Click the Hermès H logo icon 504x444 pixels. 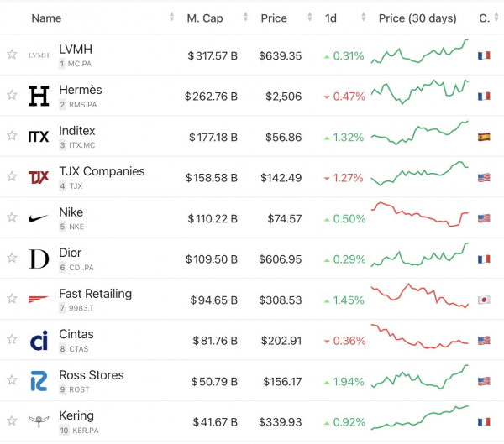pos(39,97)
